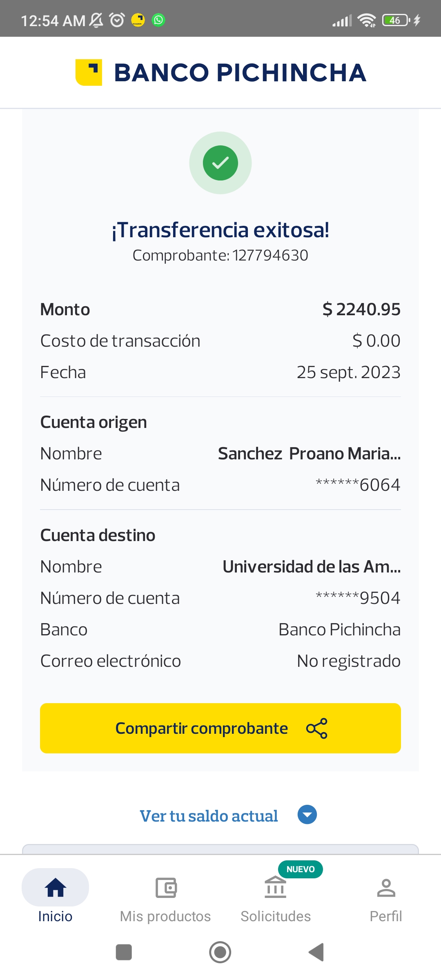Viewport: 441px width, 980px height.
Task: Tap the green success checkmark icon
Action: pos(220,163)
